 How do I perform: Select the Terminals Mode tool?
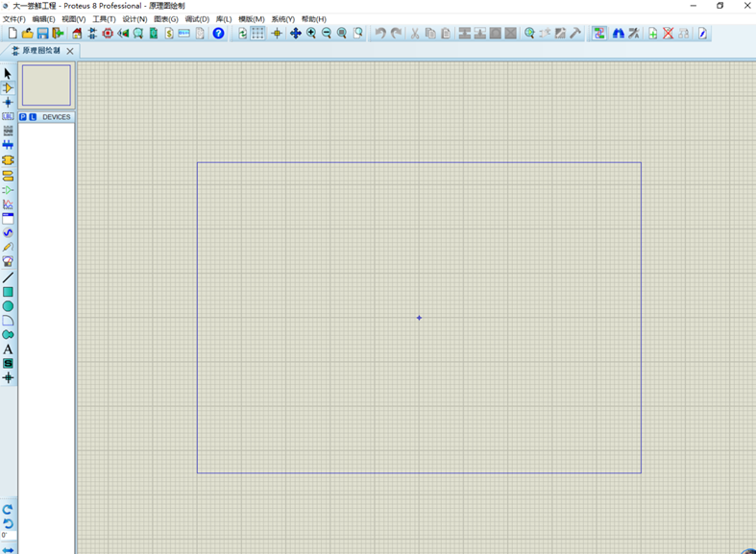pyautogui.click(x=8, y=176)
